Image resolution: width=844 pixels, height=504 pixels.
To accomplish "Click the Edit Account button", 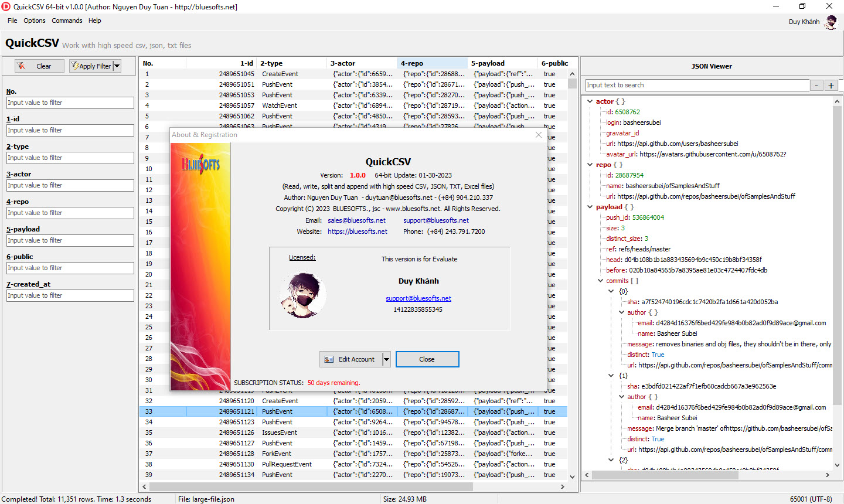I will (351, 359).
